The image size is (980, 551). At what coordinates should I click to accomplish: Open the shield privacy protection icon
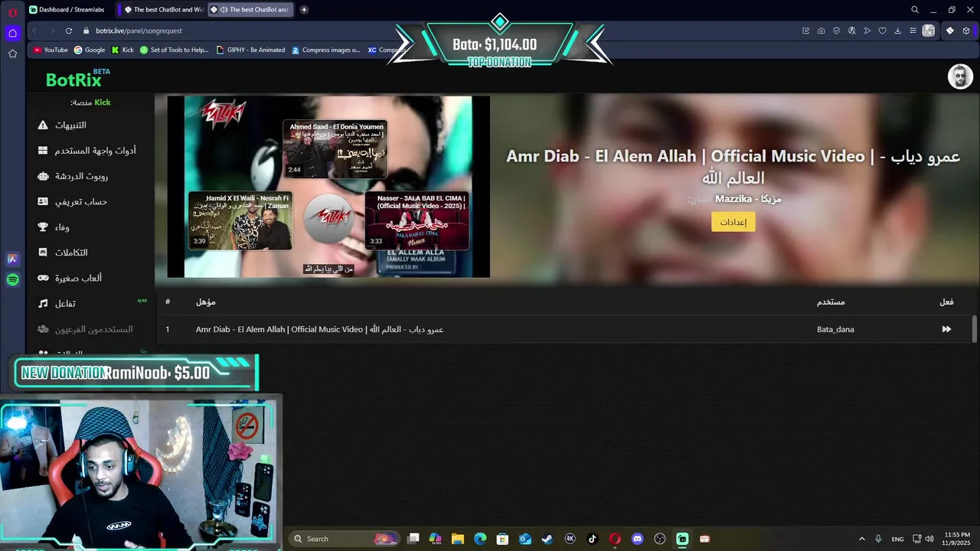point(836,31)
